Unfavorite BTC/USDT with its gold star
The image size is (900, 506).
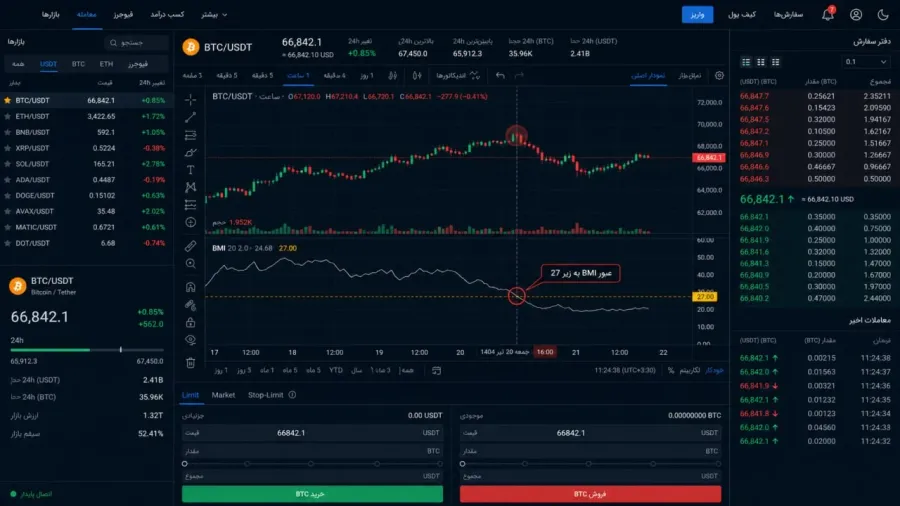[x=7, y=100]
